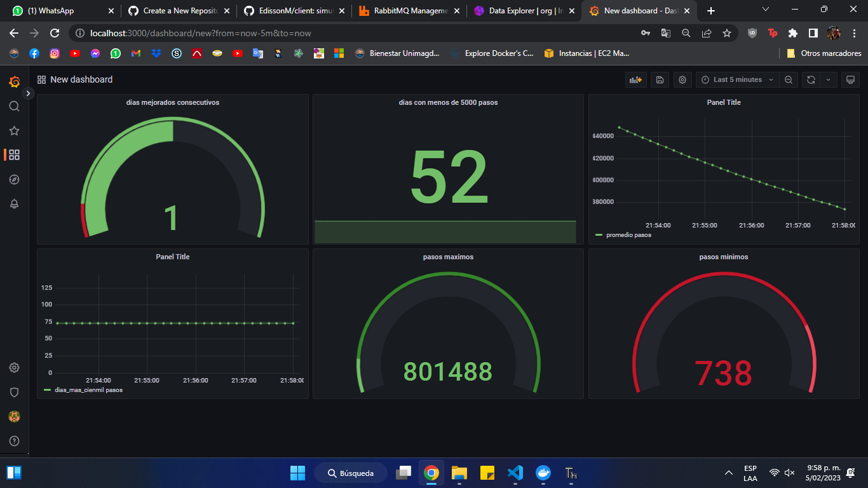
Task: Refresh the dashboard
Action: tap(811, 79)
